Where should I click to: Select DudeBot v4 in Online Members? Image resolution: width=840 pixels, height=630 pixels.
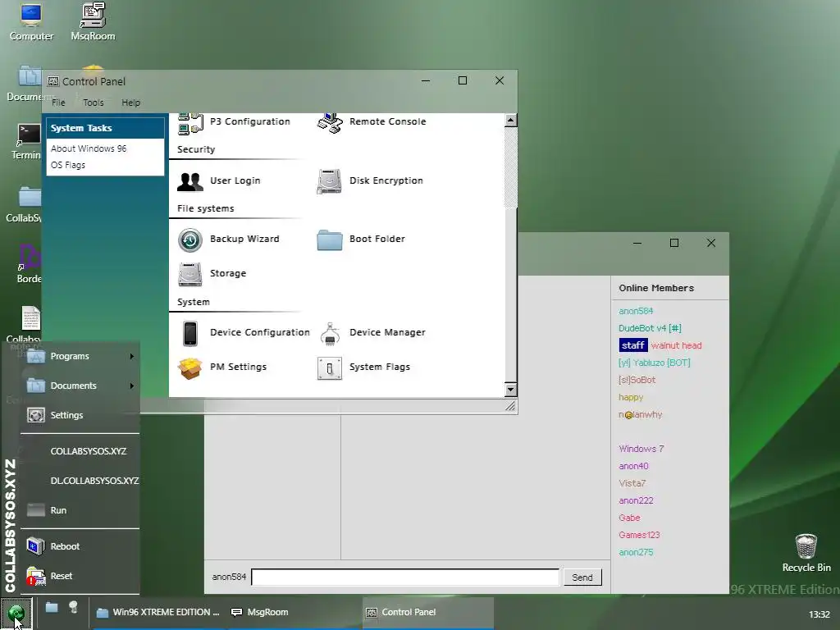(x=650, y=328)
